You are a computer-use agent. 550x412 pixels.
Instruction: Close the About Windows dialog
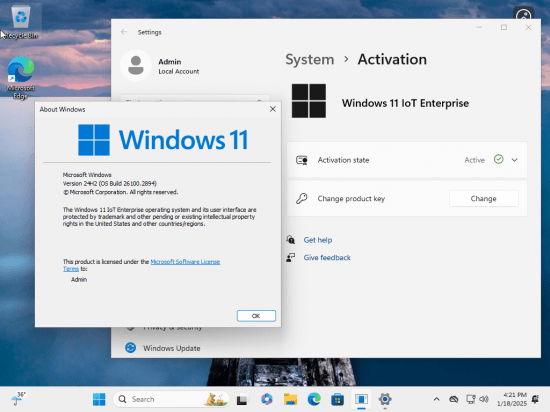(273, 109)
